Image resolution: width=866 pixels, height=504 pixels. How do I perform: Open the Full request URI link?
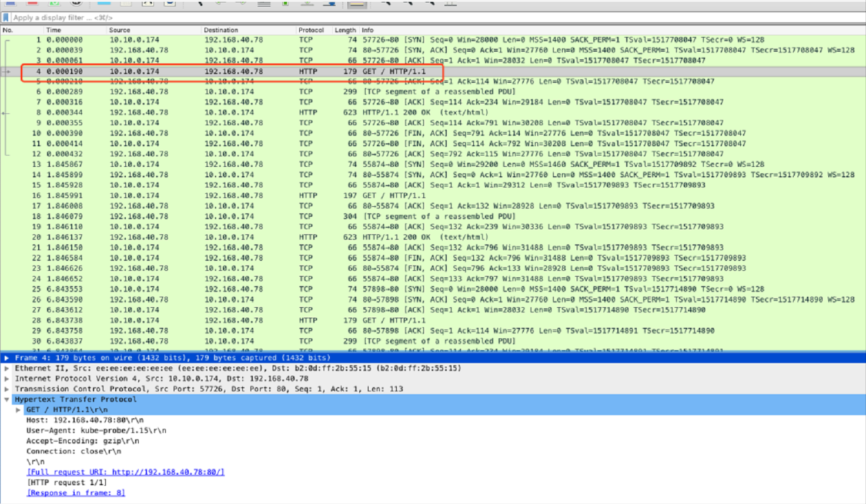click(x=125, y=472)
